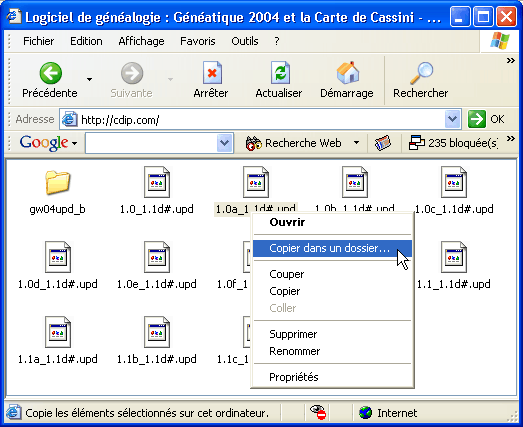Open the Rechercher search pane

(x=421, y=80)
